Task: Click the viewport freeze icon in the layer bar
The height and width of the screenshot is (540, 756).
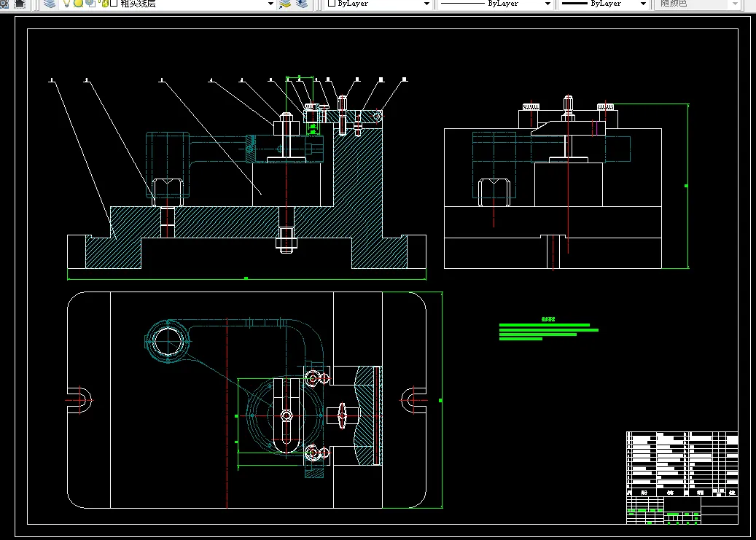Action: pos(90,4)
